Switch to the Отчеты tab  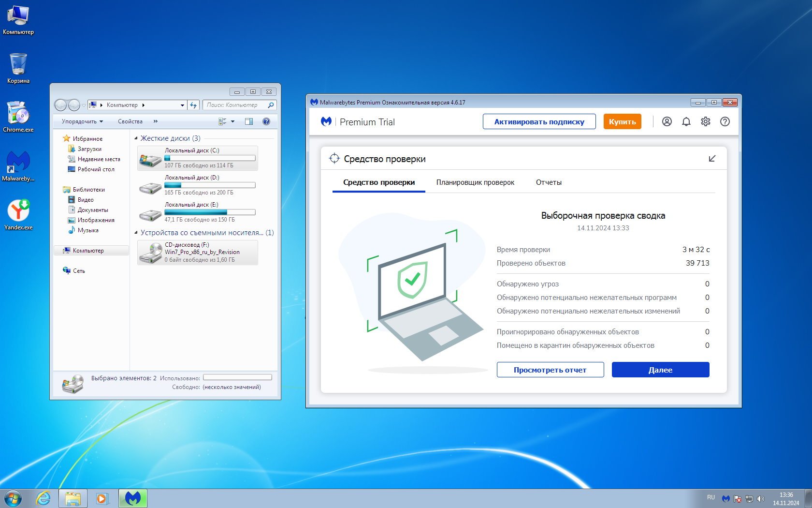549,182
